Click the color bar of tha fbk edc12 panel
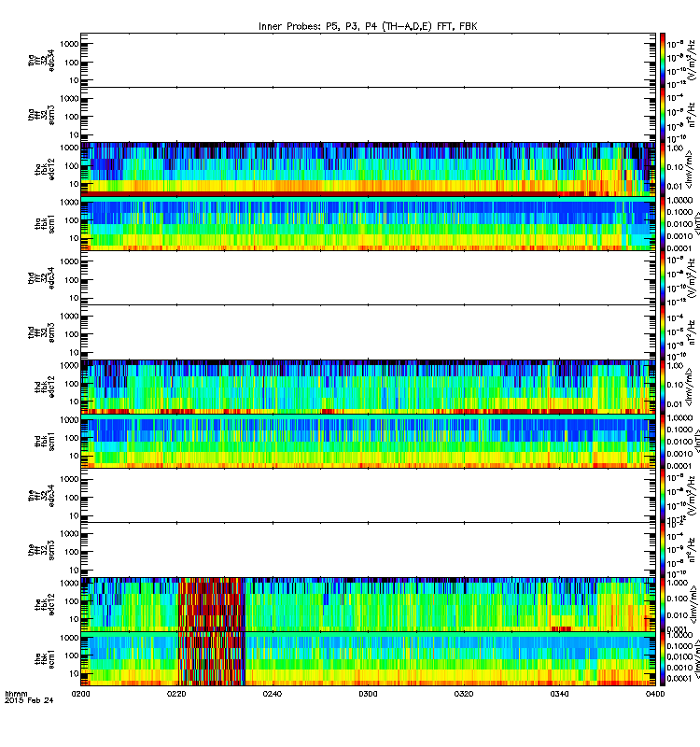Screen dimensions: 700x747 663,169
